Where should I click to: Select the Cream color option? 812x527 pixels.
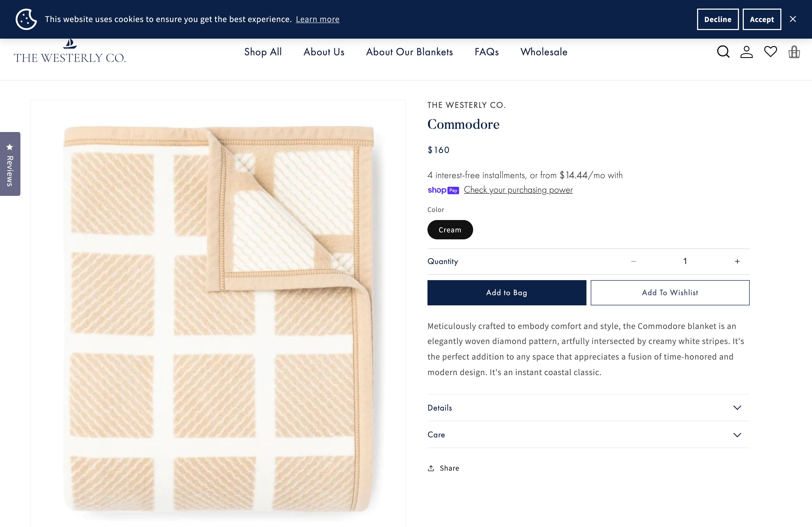(450, 230)
